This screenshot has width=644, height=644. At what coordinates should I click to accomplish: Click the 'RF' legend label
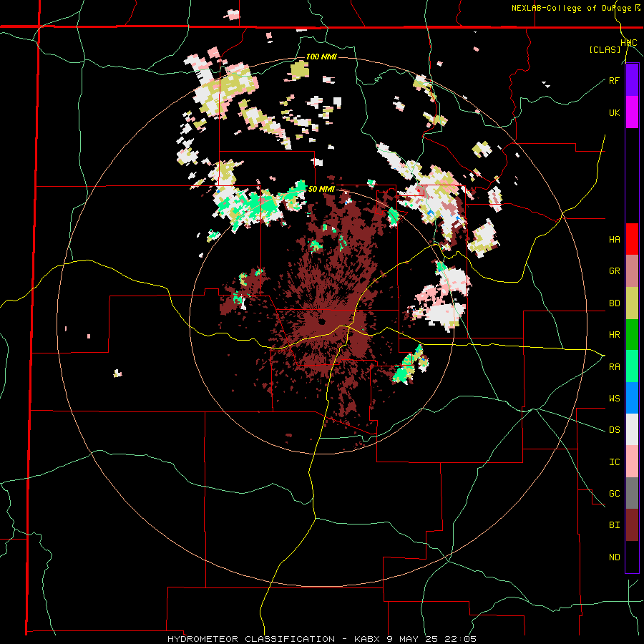614,80
